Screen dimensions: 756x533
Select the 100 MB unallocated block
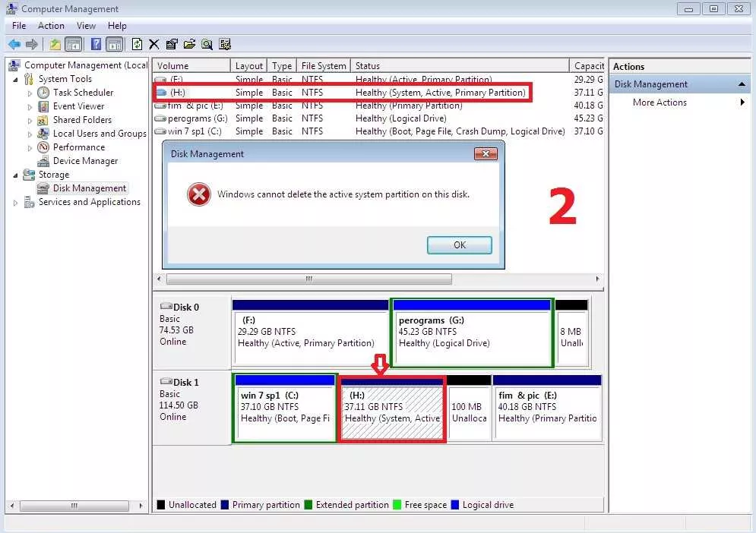(469, 408)
